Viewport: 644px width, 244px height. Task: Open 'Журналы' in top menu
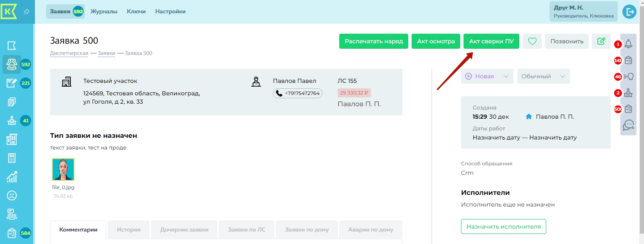click(x=104, y=12)
